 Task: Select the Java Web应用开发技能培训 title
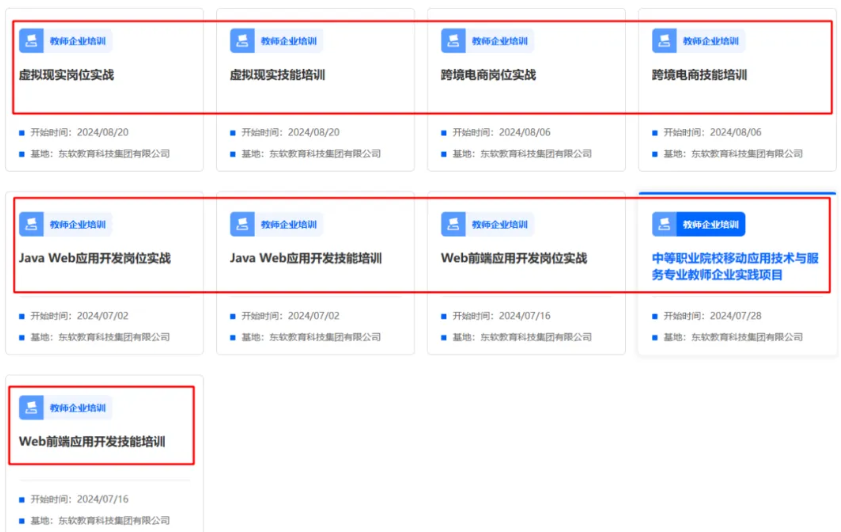[306, 258]
